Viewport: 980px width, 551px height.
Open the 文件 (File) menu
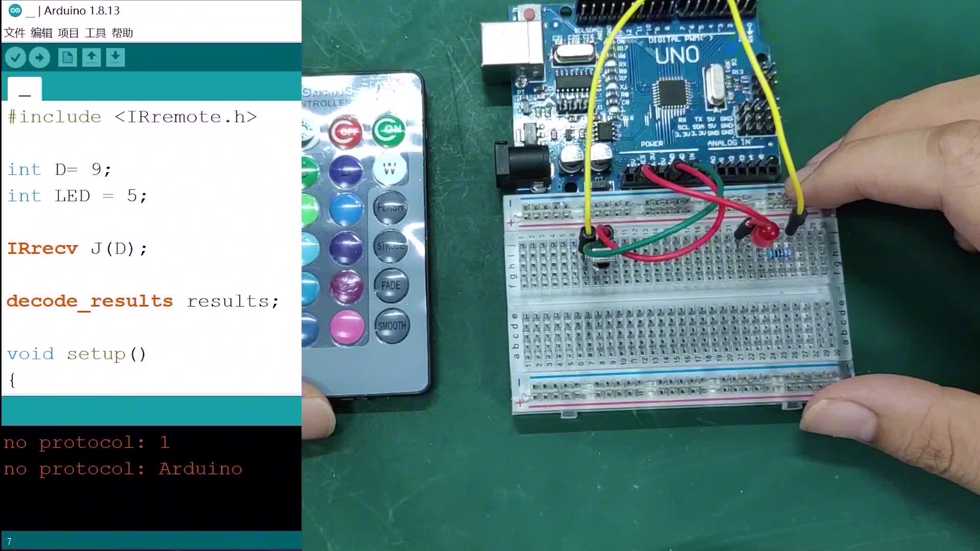click(14, 32)
